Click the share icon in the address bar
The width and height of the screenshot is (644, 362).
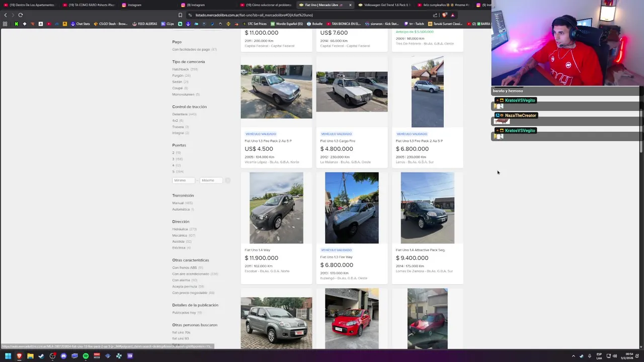click(435, 15)
